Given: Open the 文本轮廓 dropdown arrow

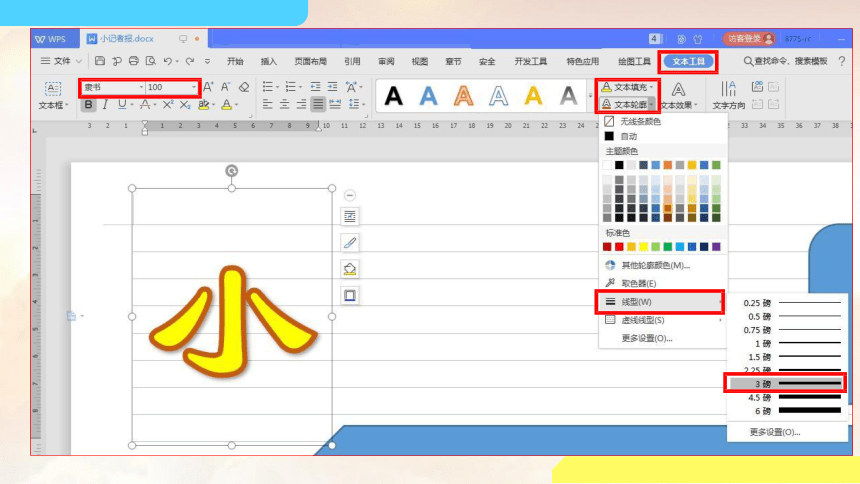Looking at the screenshot, I should coord(652,104).
